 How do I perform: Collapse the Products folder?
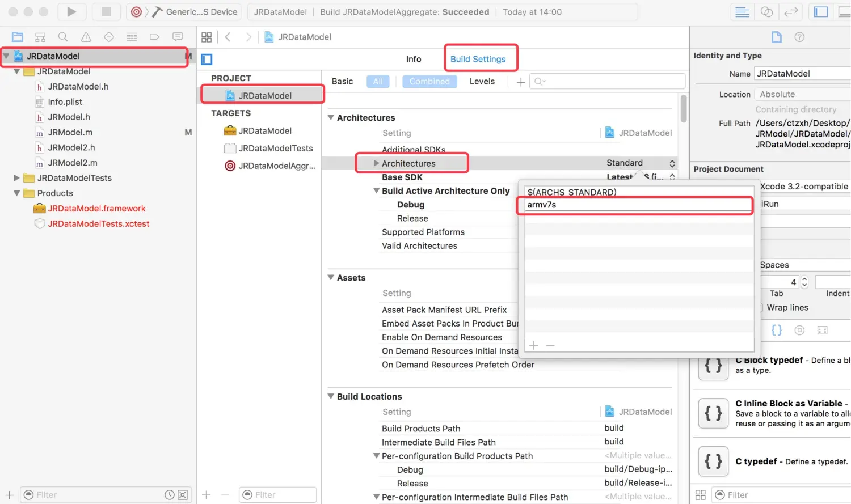coord(16,193)
